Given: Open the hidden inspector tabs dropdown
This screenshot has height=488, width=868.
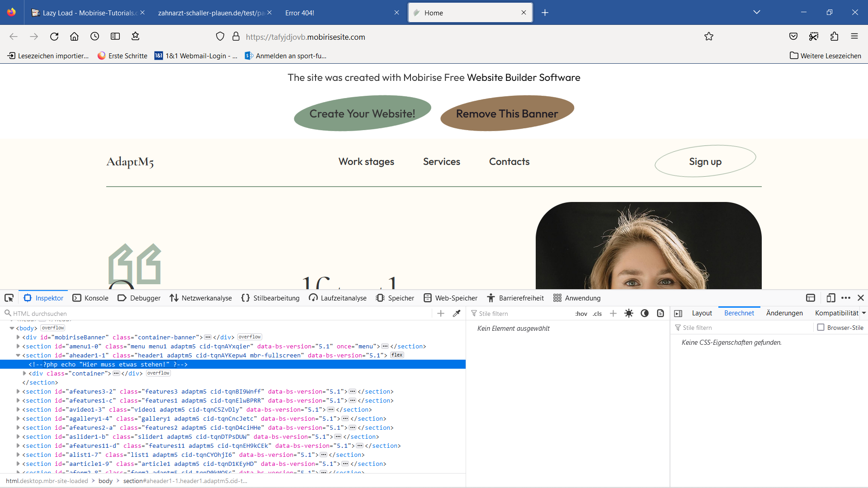Looking at the screenshot, I should coord(863,313).
